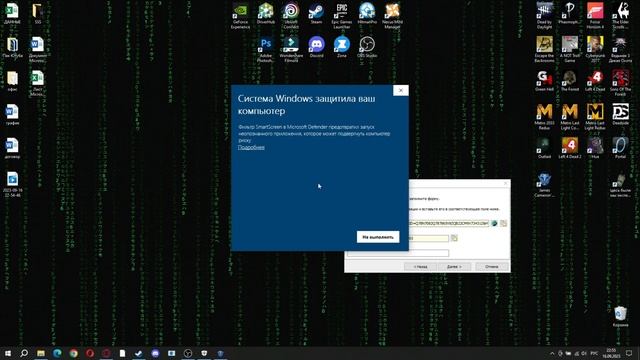
Task: Select Escape the Backrooms desktop icon
Action: click(544, 49)
